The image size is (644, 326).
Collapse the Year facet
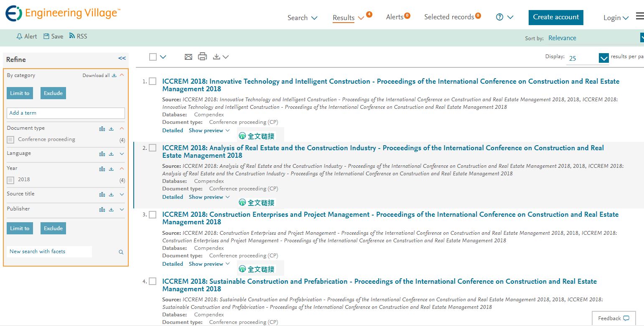coord(122,169)
